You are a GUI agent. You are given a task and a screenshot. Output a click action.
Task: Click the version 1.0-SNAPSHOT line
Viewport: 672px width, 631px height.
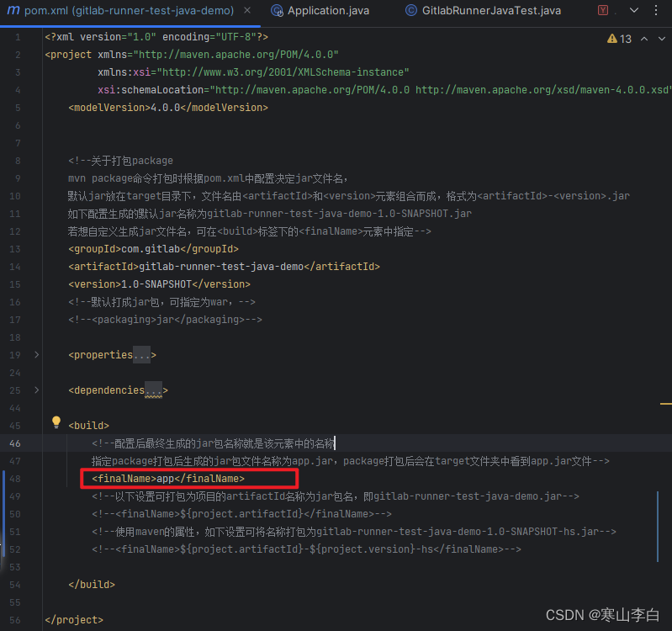click(160, 284)
